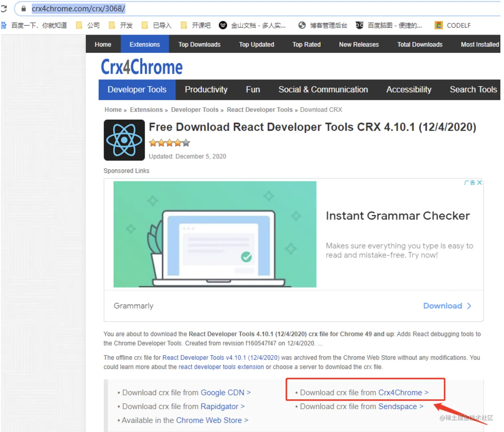504x432 pixels.
Task: Click Home breadcrumb link
Action: point(113,110)
